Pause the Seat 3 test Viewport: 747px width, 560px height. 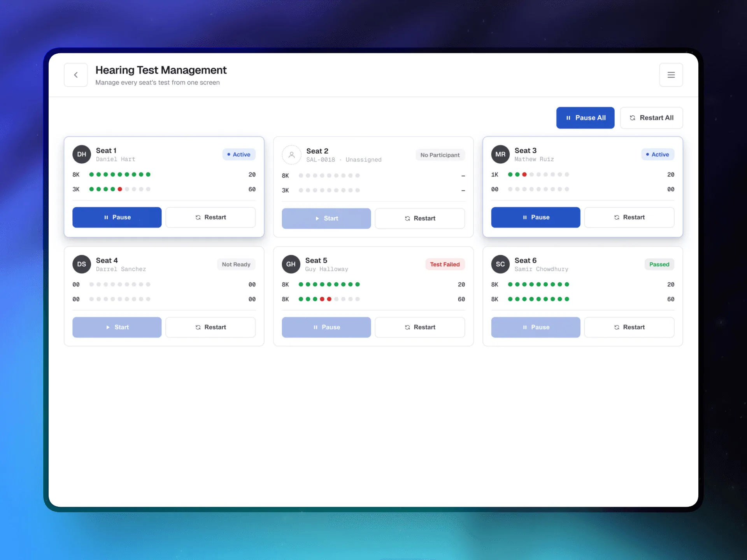536,217
